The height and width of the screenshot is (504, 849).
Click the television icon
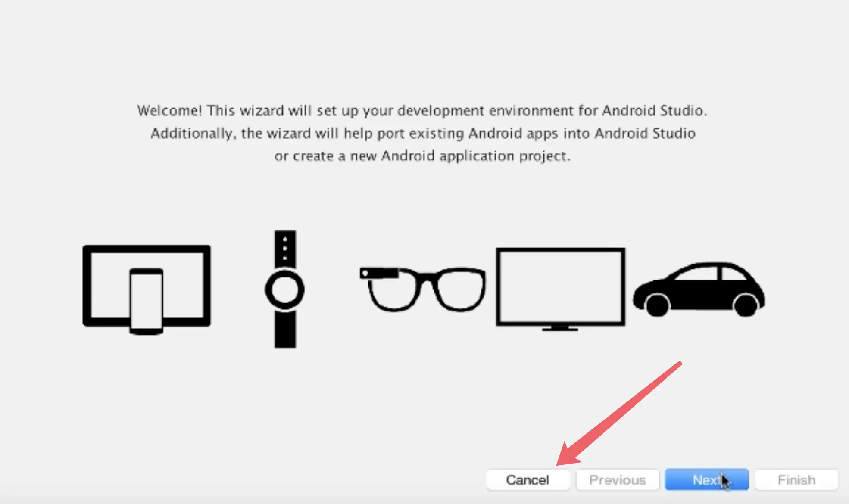(560, 289)
